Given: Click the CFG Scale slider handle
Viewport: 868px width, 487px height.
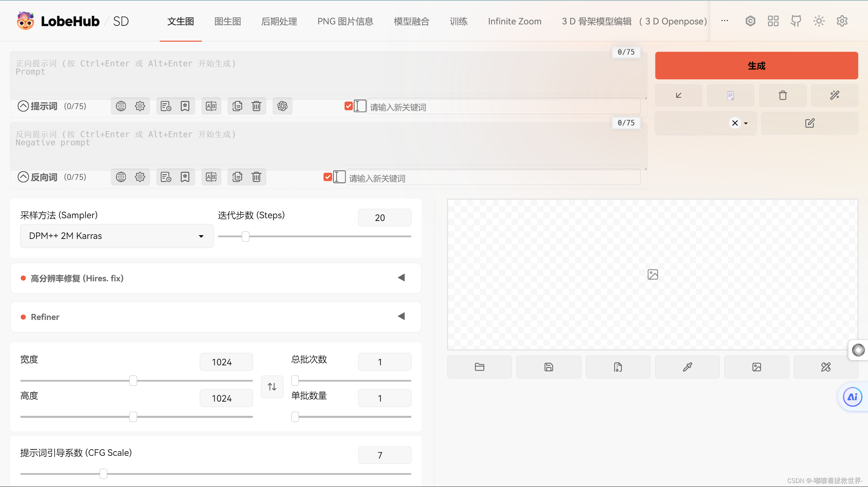Looking at the screenshot, I should (103, 473).
